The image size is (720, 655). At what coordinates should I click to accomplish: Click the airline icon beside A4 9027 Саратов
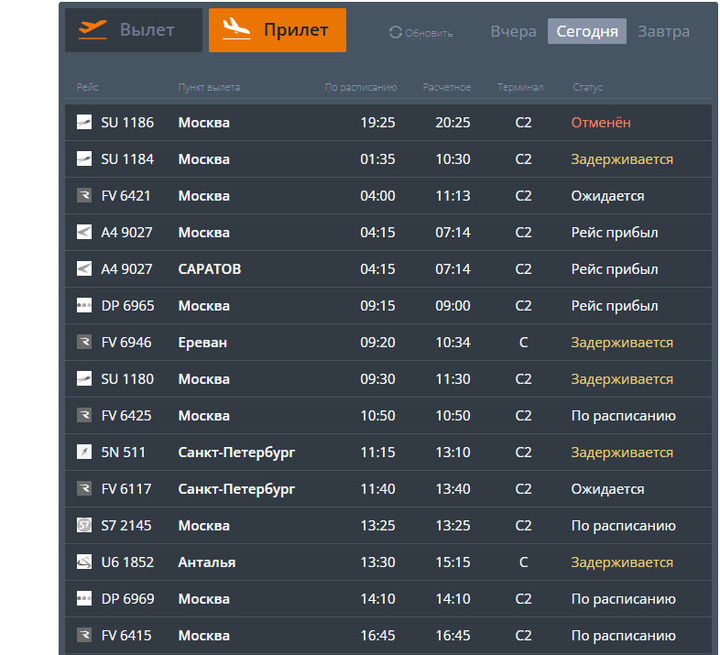[x=84, y=269]
